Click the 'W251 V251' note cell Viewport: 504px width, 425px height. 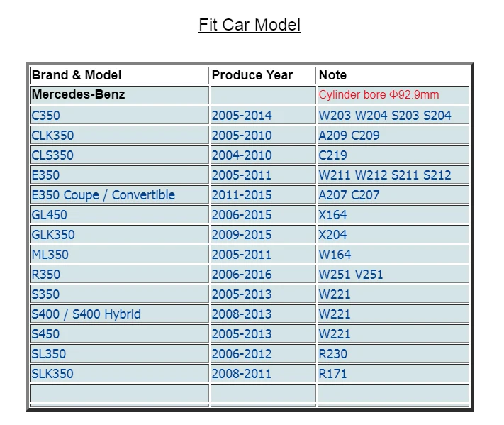393,275
